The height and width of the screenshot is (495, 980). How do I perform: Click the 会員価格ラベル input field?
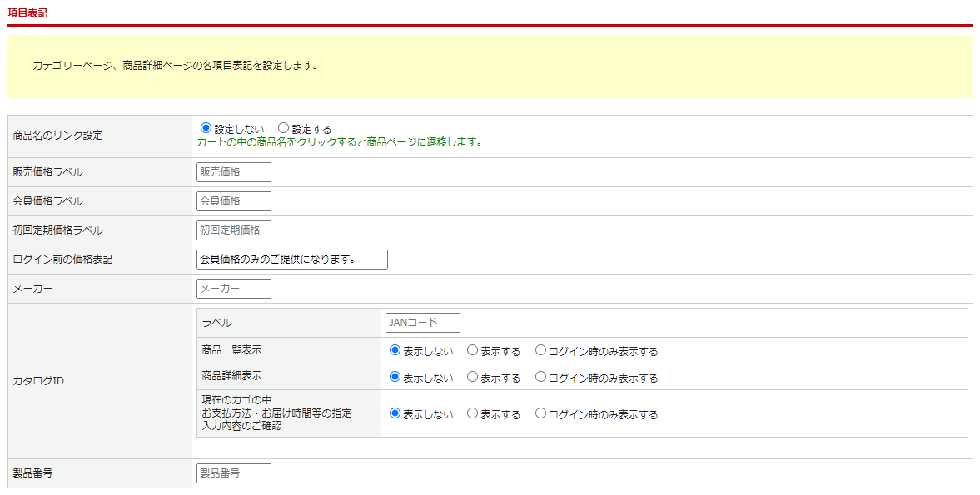[234, 201]
